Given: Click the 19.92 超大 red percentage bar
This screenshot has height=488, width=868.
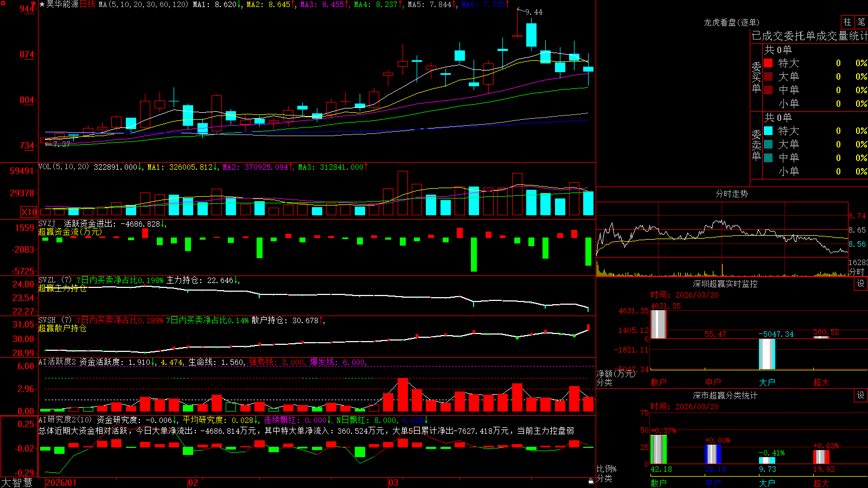Looking at the screenshot, I should click(x=821, y=457).
